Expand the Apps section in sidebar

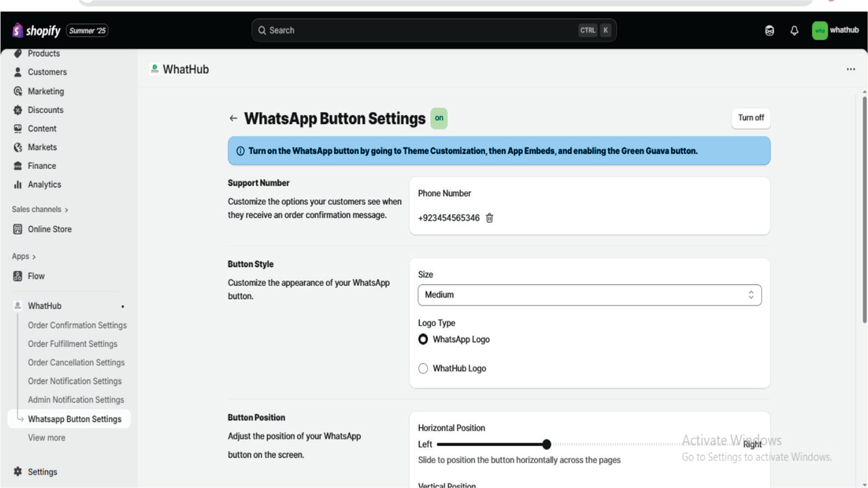pyautogui.click(x=23, y=256)
